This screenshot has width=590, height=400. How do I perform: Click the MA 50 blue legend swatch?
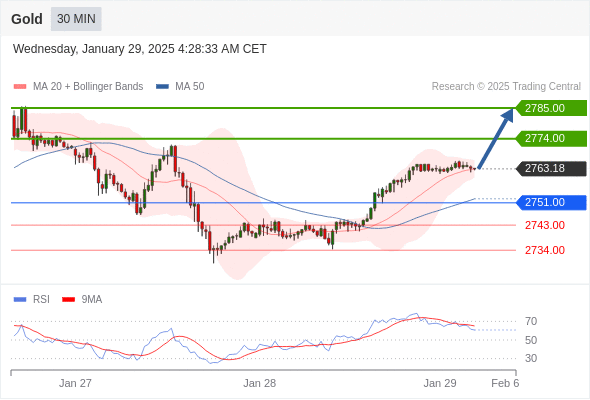[x=162, y=87]
